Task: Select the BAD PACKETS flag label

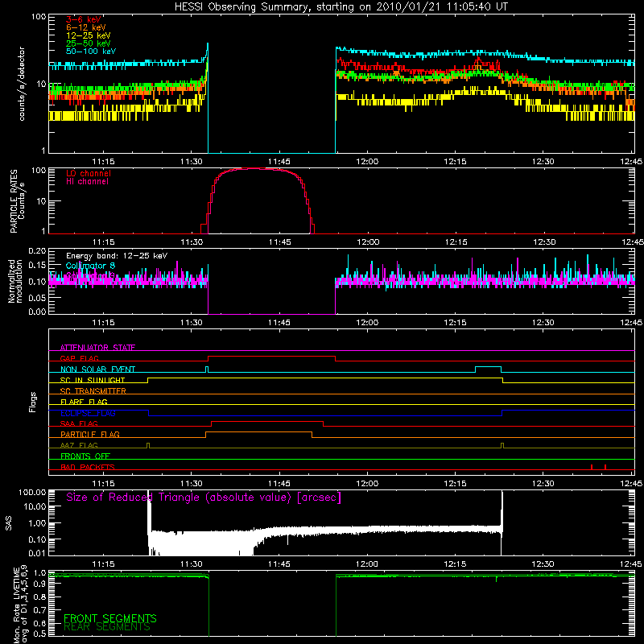Action: [x=88, y=467]
